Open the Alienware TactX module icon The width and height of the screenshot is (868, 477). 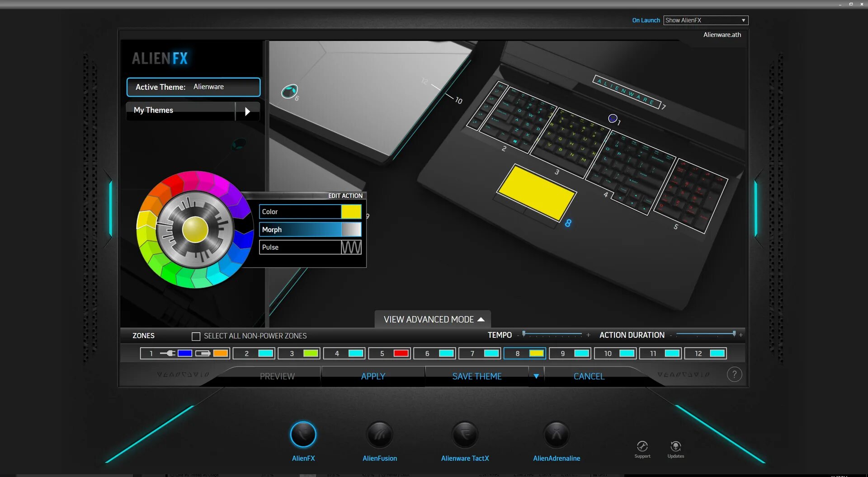[x=465, y=435]
